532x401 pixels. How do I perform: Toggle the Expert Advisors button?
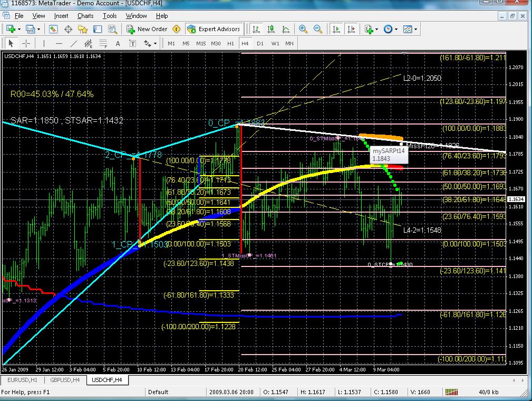214,29
